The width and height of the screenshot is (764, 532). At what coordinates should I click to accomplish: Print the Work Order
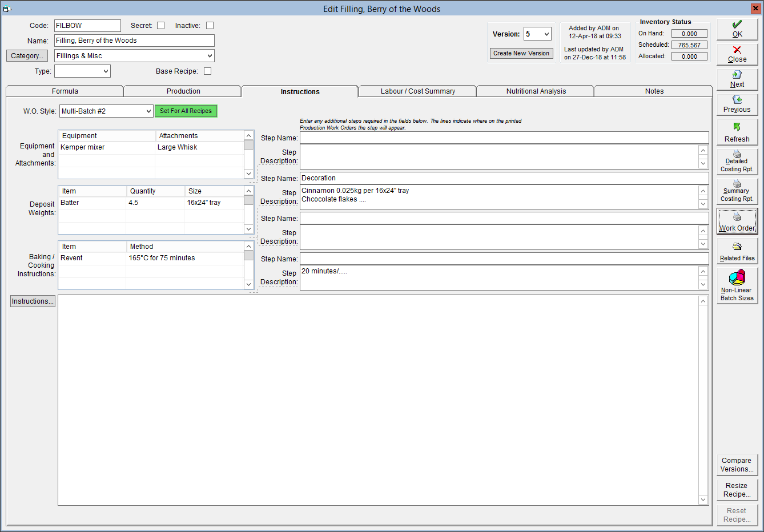[737, 221]
